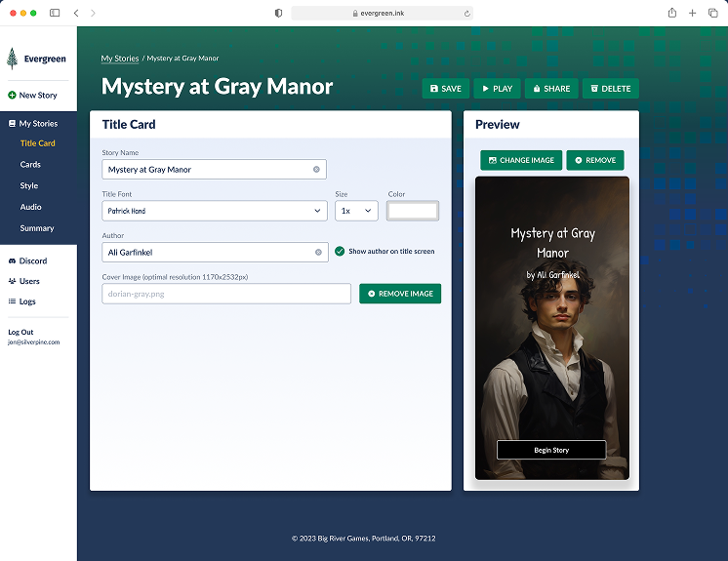Click the New Story link
Screen dimensions: 728x561
click(x=38, y=95)
